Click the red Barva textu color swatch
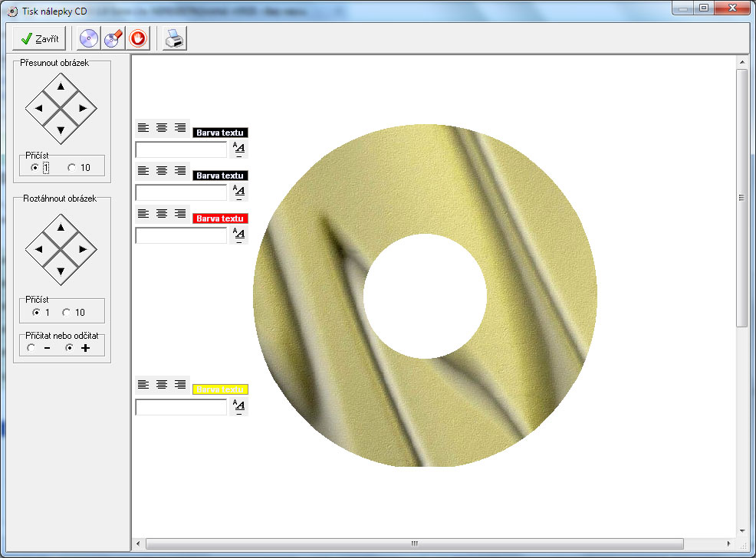Viewport: 756px width, 558px height. click(220, 218)
